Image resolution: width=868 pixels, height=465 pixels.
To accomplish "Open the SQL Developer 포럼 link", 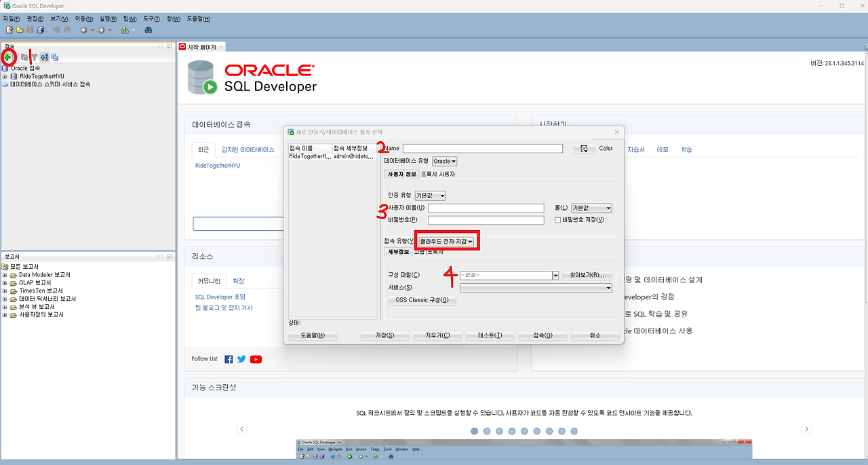I will (x=220, y=297).
